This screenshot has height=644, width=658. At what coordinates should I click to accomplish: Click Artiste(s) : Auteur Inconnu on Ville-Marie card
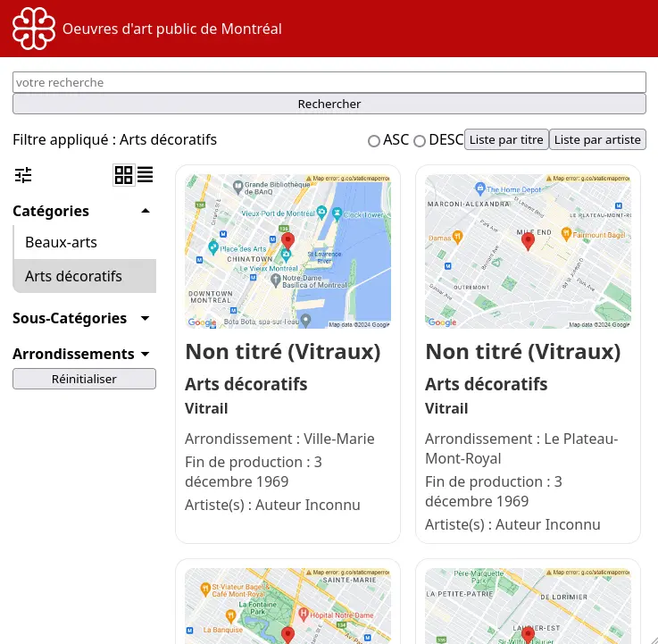click(x=272, y=505)
